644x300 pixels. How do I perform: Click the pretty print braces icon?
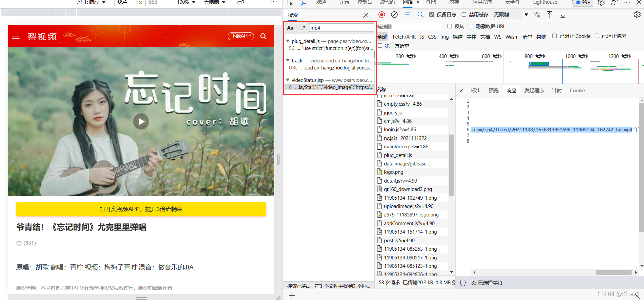tap(463, 283)
